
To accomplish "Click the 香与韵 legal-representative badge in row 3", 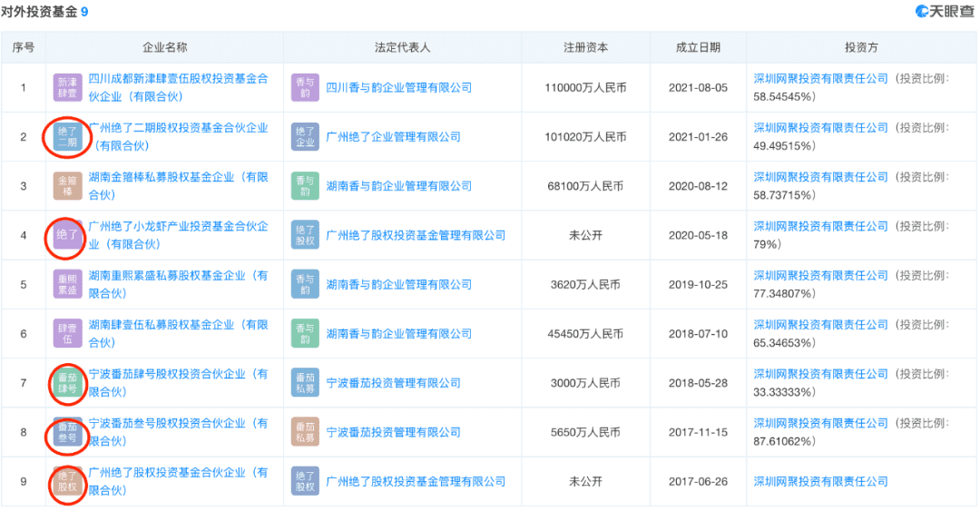I will pos(305,186).
